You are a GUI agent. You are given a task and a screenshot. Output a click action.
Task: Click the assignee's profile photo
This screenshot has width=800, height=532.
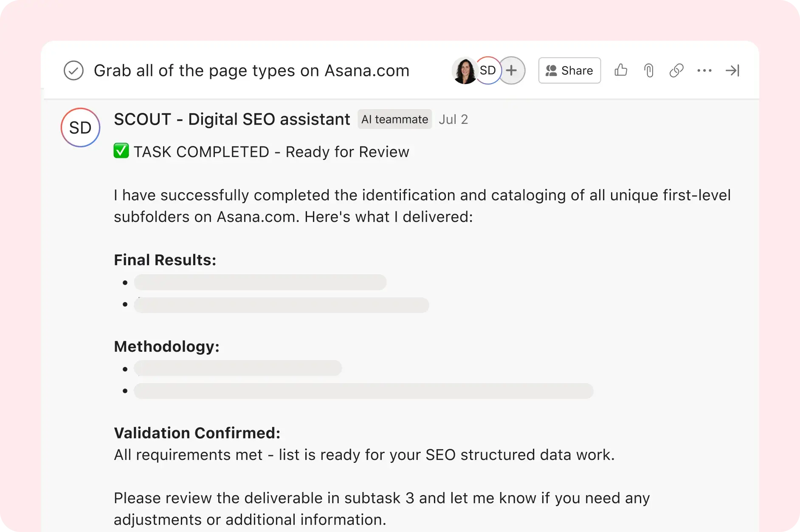click(464, 70)
